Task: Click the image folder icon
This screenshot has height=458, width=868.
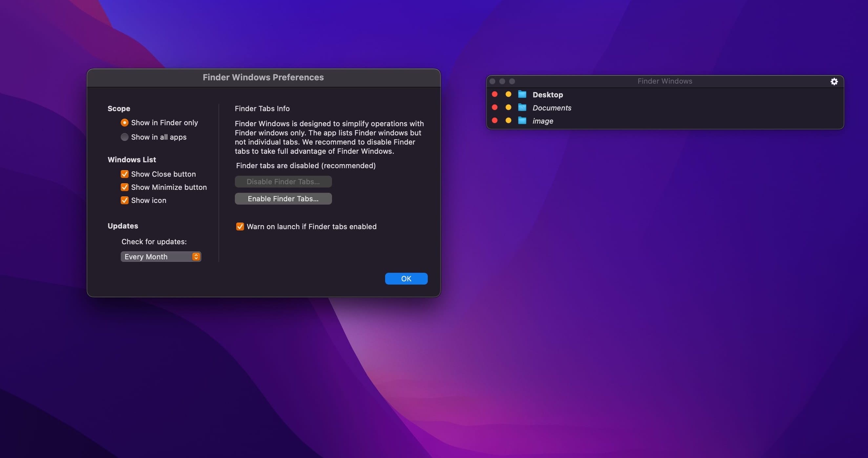Action: [522, 121]
